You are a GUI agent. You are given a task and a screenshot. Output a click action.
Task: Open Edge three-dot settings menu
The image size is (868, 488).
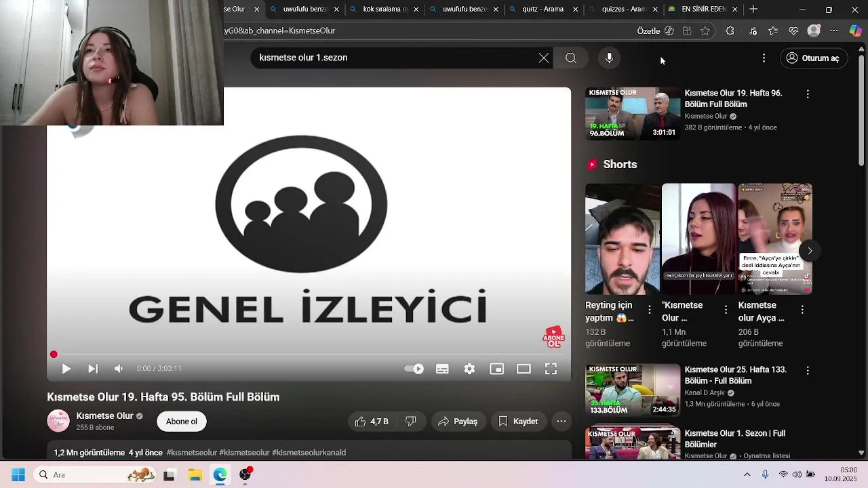coord(834,30)
